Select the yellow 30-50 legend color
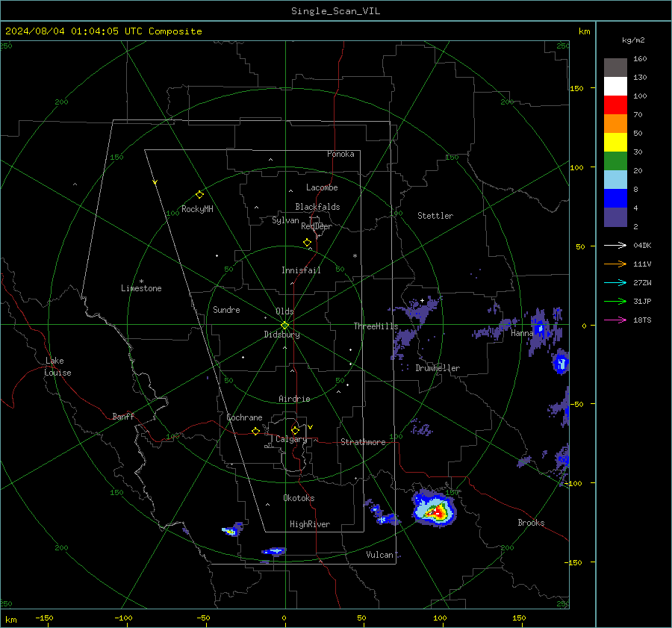The image size is (672, 628). (615, 143)
